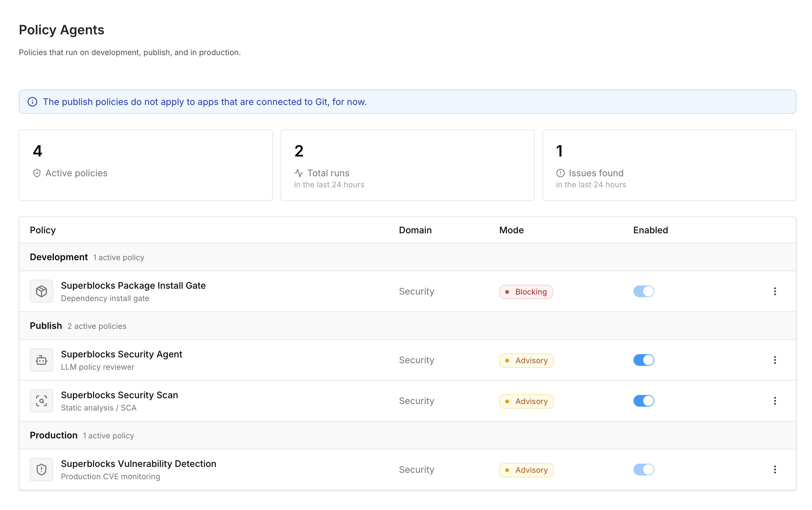Click the Security domain cell for Security Agent

click(416, 360)
